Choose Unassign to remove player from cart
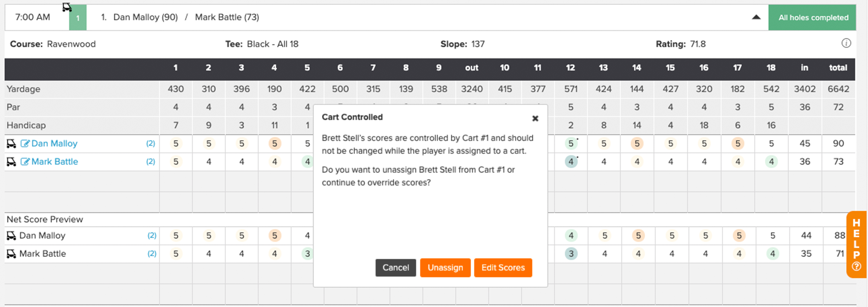This screenshot has width=868, height=307. click(x=445, y=268)
